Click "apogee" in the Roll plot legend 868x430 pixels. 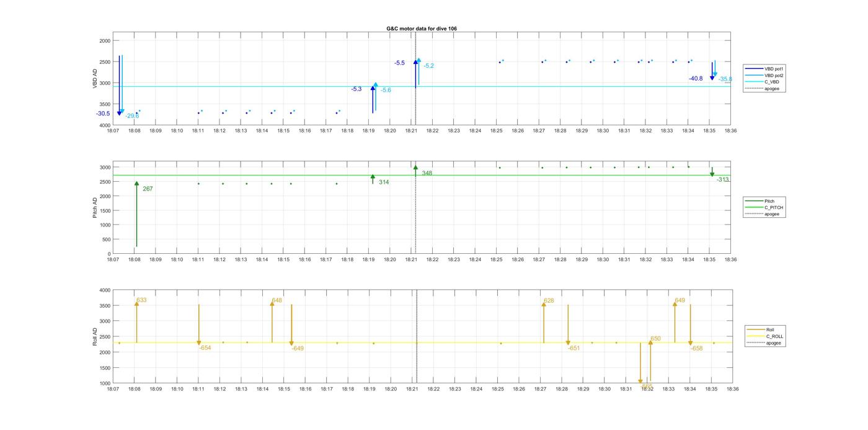click(765, 343)
